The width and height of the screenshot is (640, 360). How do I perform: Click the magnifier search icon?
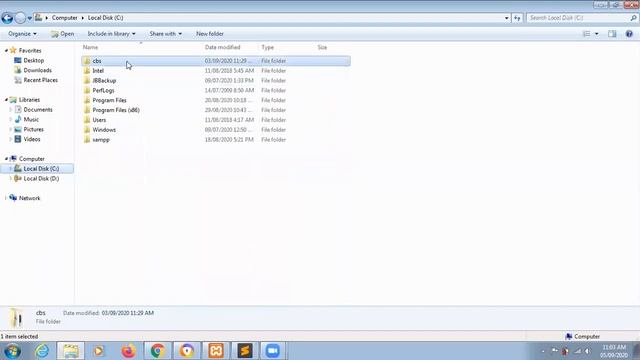click(x=633, y=18)
